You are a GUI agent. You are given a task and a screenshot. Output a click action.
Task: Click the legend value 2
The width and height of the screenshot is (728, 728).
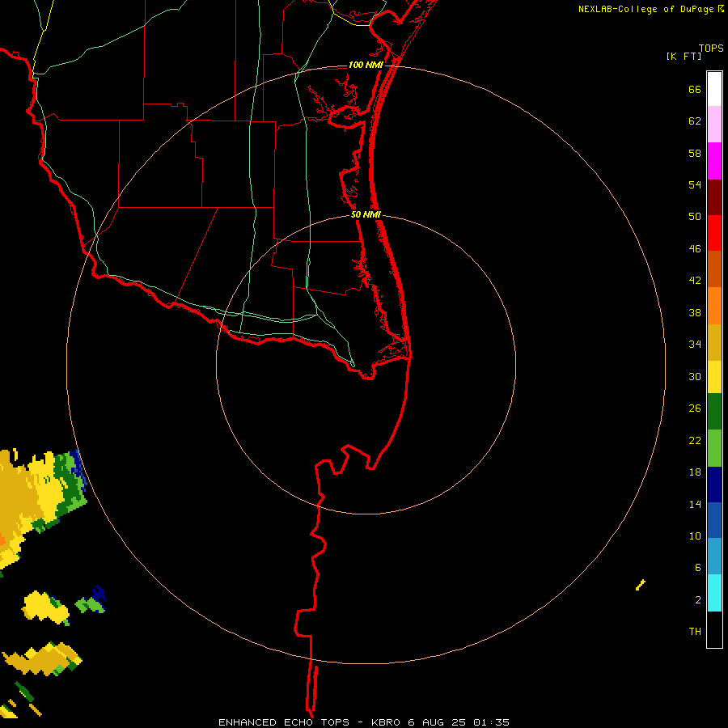[x=698, y=600]
